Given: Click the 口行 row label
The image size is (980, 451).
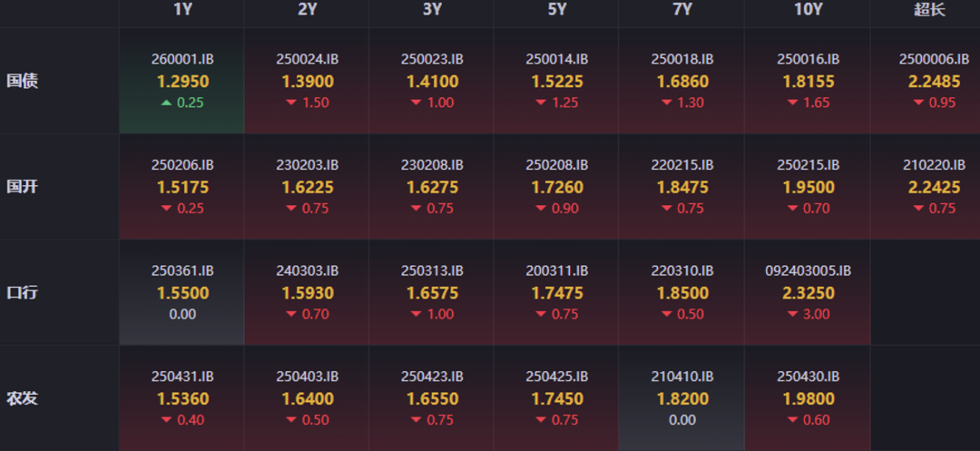Looking at the screenshot, I should [x=23, y=293].
